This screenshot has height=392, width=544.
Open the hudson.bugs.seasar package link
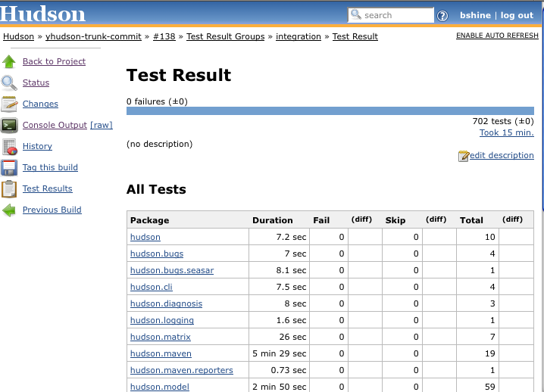pyautogui.click(x=172, y=270)
